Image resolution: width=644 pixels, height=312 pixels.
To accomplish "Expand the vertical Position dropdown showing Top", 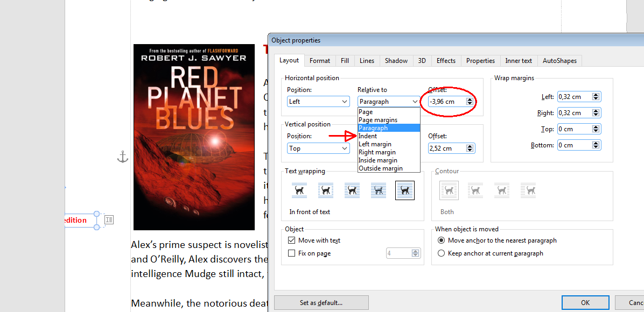I will [319, 148].
